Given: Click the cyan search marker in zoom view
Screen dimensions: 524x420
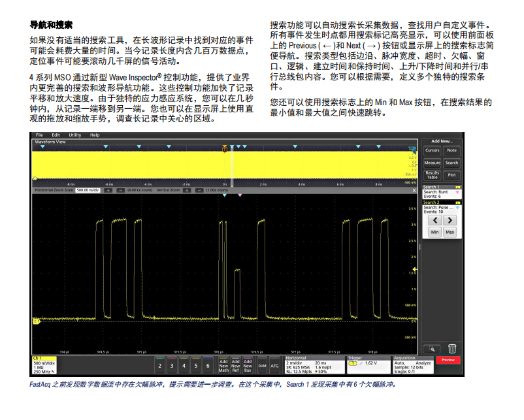Looking at the screenshot, I should pyautogui.click(x=225, y=195).
